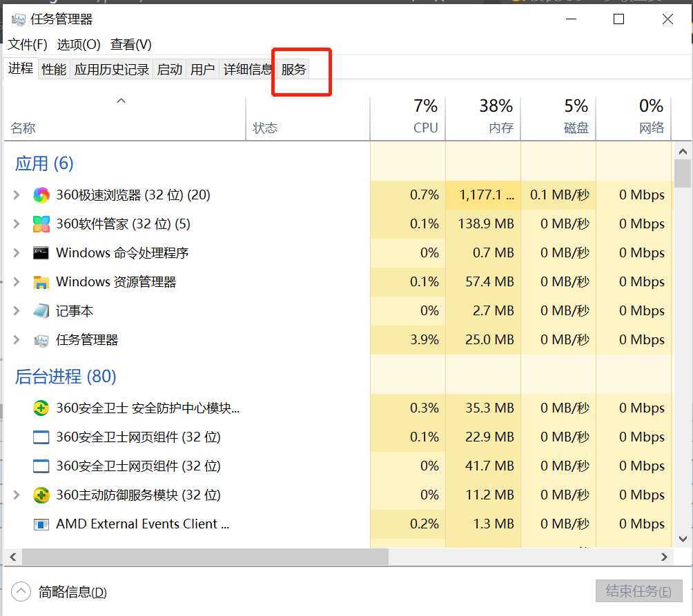Click the sort arrow above the 名称 column

click(121, 101)
